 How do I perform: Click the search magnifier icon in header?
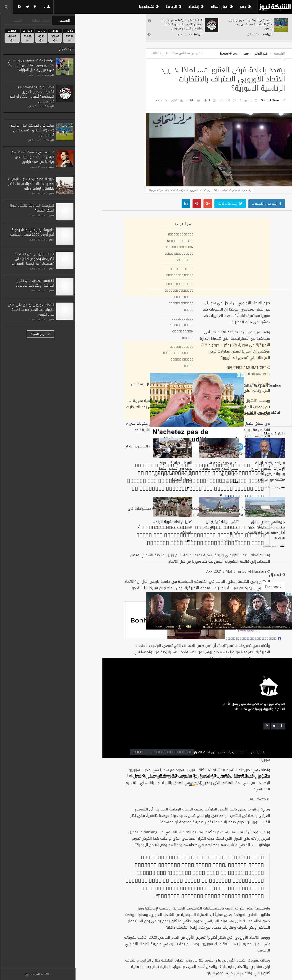tap(6, 7)
